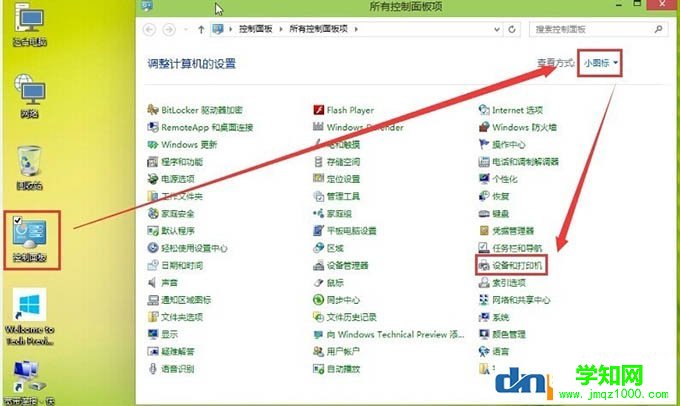
Task: Open 管理工具 icon
Action: pos(318,196)
